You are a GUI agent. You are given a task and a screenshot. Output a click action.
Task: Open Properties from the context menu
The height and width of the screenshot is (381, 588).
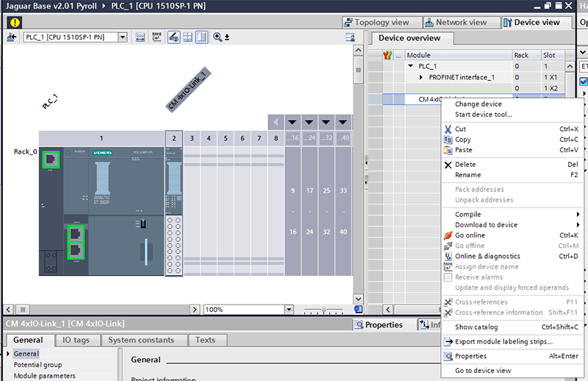[512, 356]
